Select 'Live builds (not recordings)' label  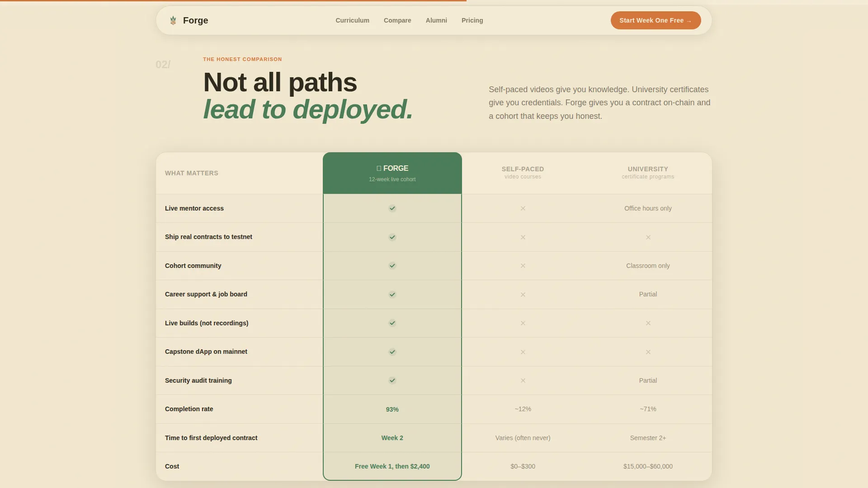point(207,323)
